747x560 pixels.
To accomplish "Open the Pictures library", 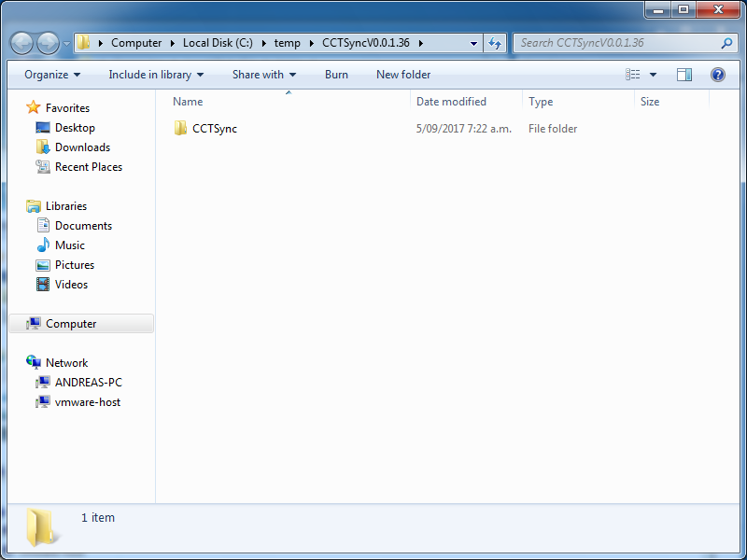I will pyautogui.click(x=75, y=265).
